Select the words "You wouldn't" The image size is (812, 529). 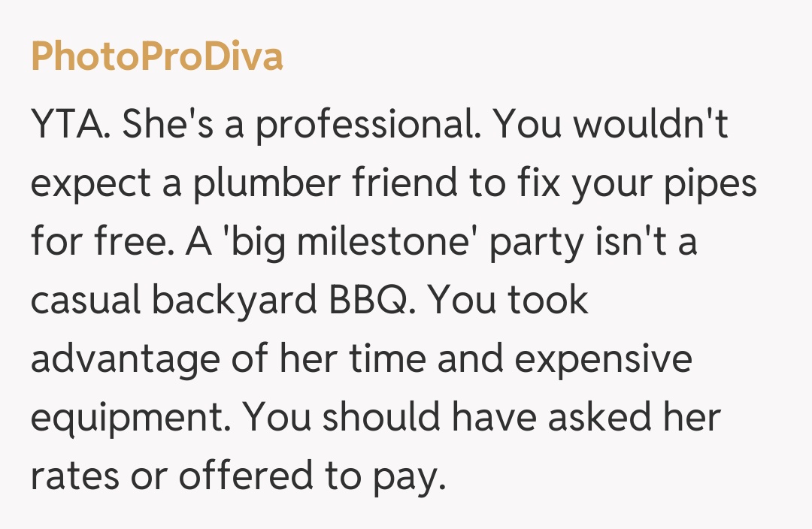611,125
